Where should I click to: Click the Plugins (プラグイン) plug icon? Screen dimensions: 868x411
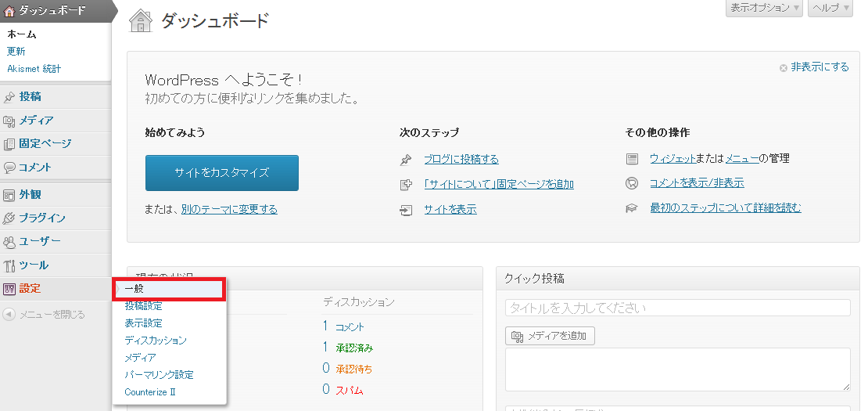tap(9, 218)
